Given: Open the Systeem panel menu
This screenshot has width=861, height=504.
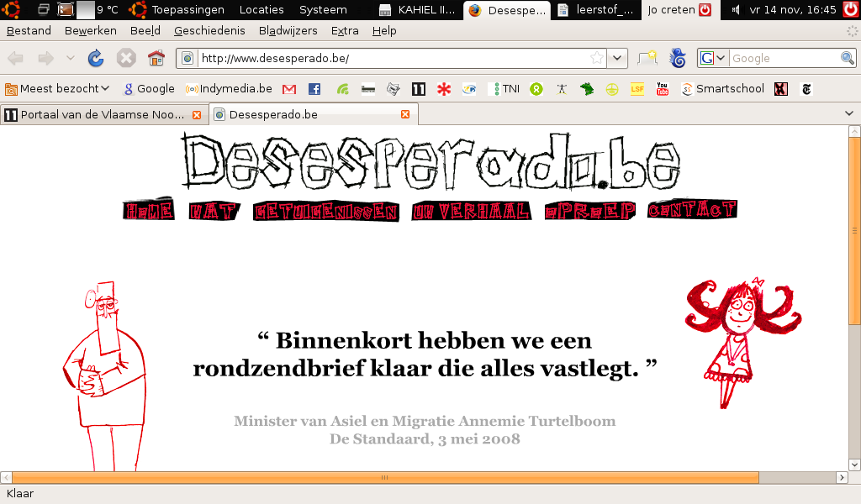Looking at the screenshot, I should 323,9.
